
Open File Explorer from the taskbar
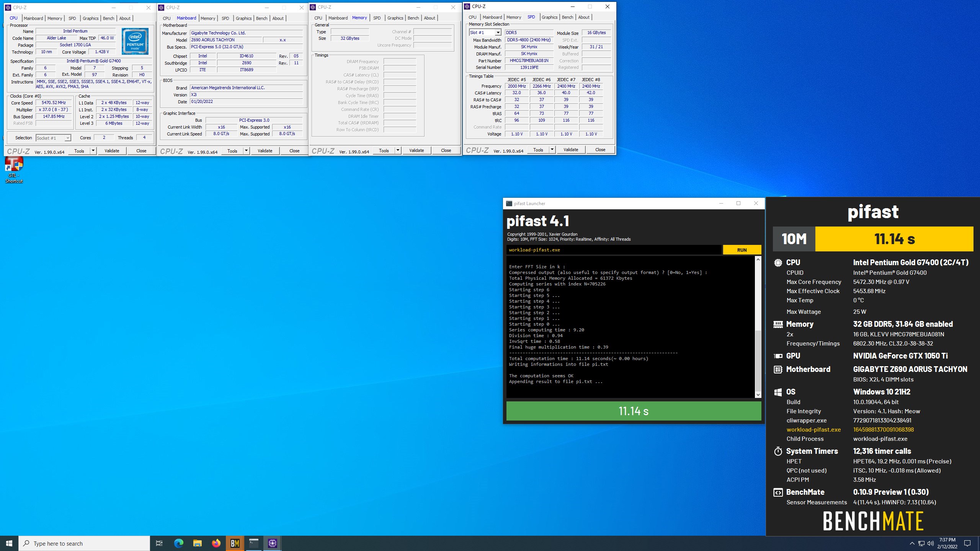click(x=197, y=543)
